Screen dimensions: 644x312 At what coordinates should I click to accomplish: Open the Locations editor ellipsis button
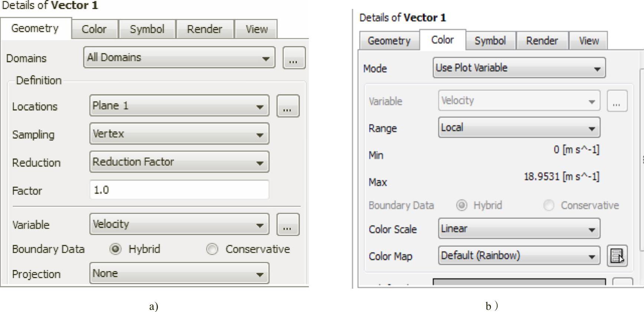[288, 106]
